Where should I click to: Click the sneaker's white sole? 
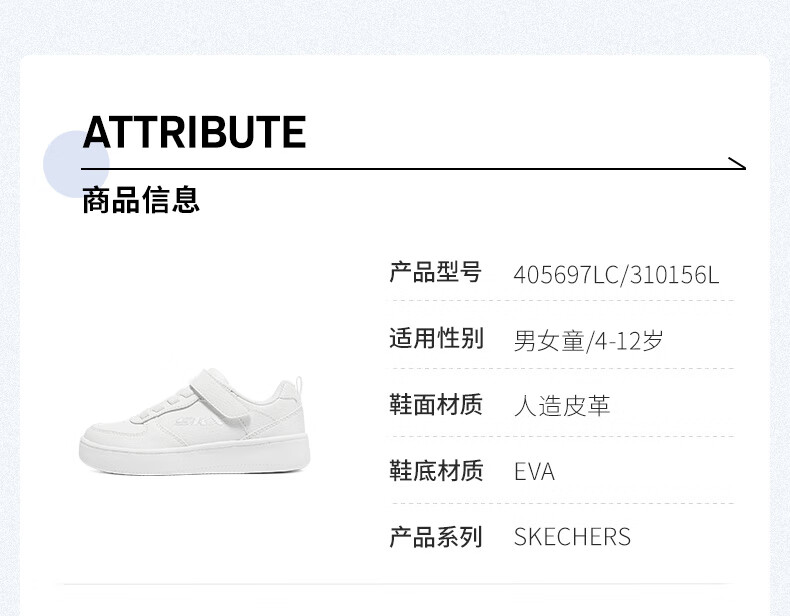194,456
